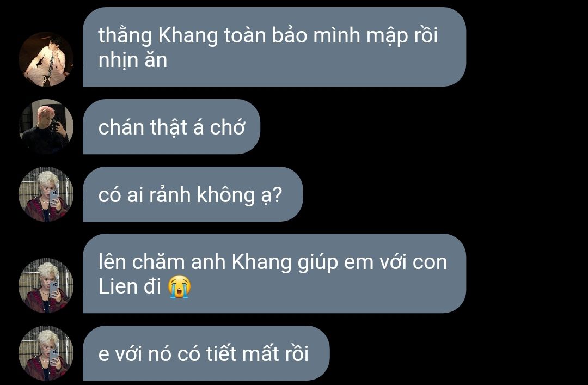The width and height of the screenshot is (588, 385).
Task: Open avatar beside 'e với nó có tiết' message
Action: (x=46, y=353)
